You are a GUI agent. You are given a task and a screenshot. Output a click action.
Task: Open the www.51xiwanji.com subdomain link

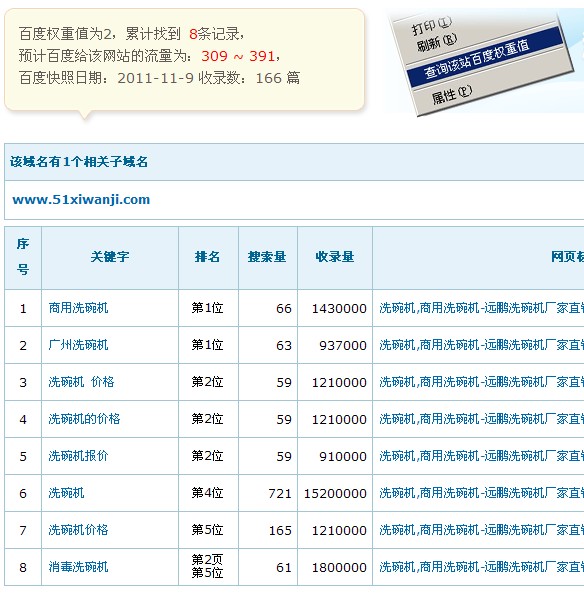pos(81,199)
